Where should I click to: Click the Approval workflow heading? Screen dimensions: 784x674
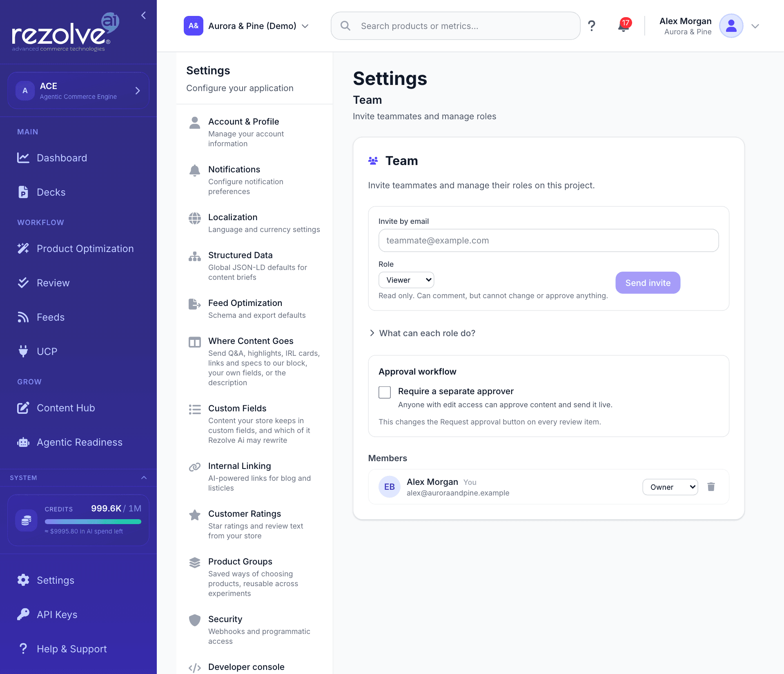click(x=417, y=371)
